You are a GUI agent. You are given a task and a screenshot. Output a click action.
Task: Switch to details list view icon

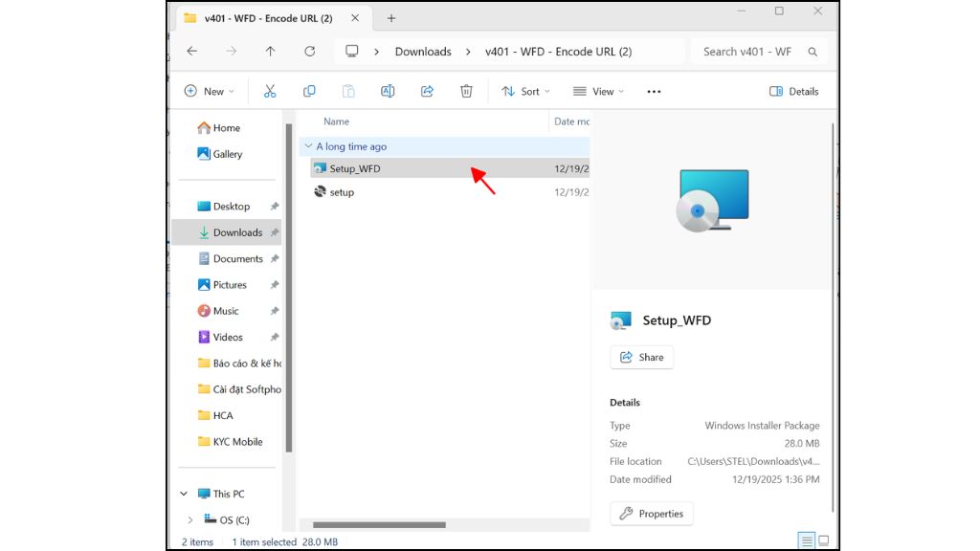point(806,540)
